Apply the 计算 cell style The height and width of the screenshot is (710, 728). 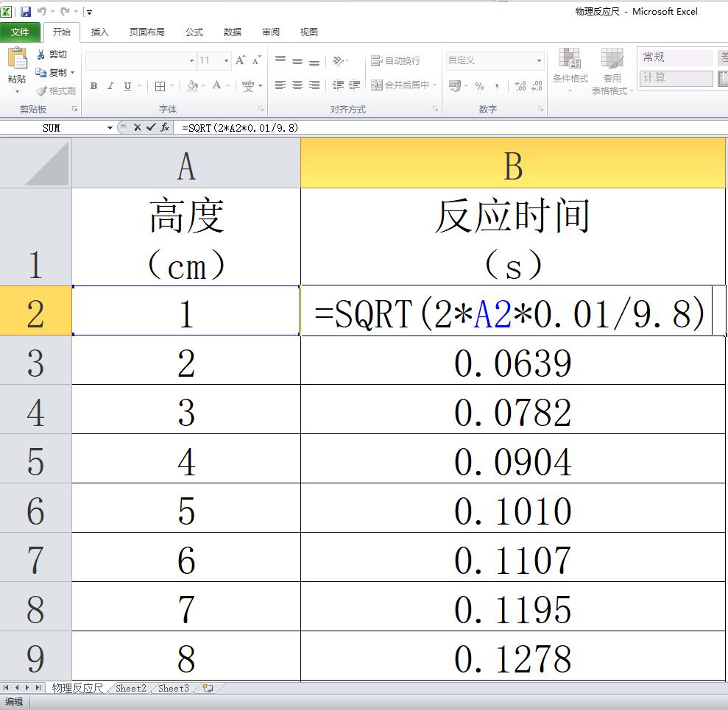(x=676, y=78)
